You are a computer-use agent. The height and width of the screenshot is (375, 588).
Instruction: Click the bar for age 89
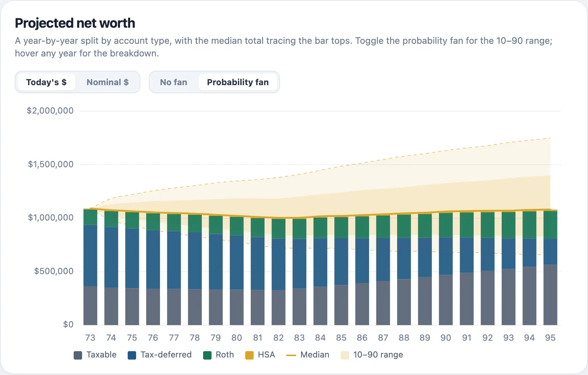(x=425, y=269)
